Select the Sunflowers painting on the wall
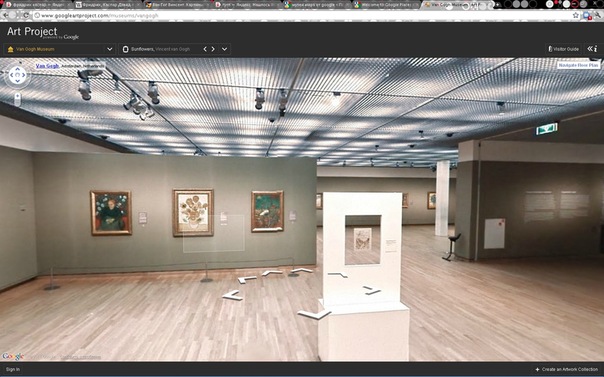The height and width of the screenshot is (377, 604). coord(193,212)
